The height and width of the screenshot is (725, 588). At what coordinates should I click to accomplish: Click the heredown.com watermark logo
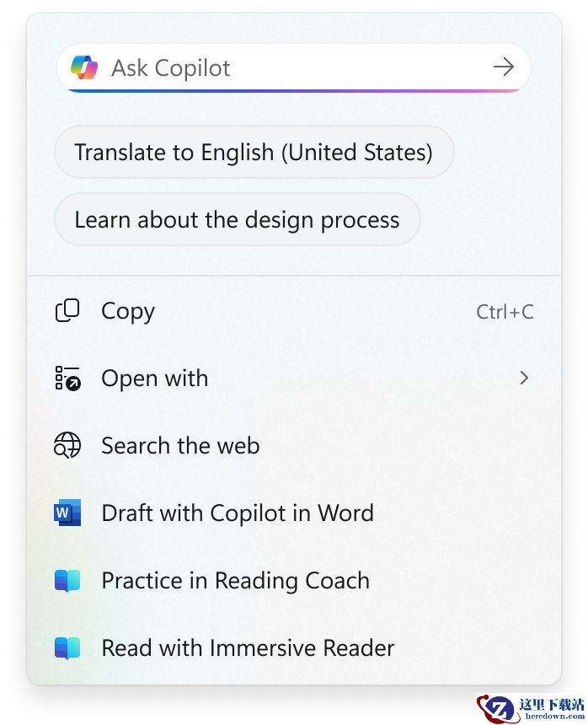pos(531,708)
